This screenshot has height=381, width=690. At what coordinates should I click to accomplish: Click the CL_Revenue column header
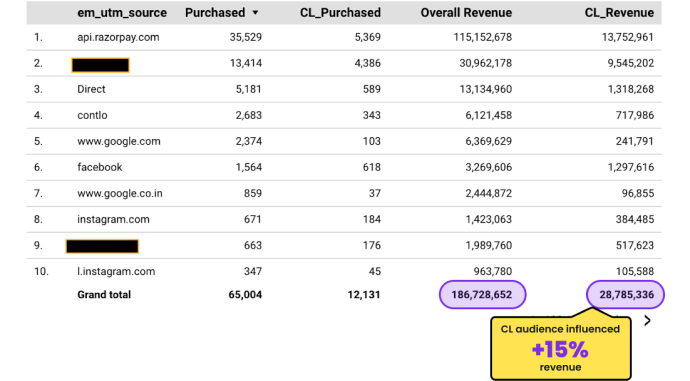(x=619, y=13)
